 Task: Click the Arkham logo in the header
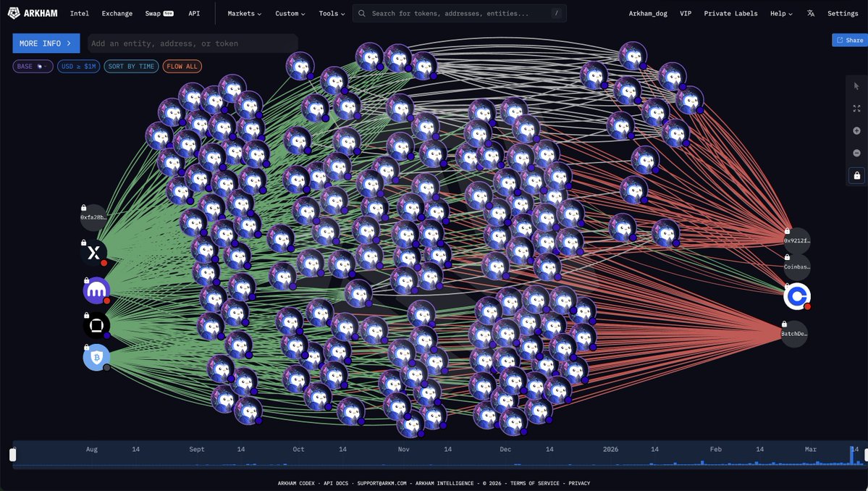[x=33, y=13]
